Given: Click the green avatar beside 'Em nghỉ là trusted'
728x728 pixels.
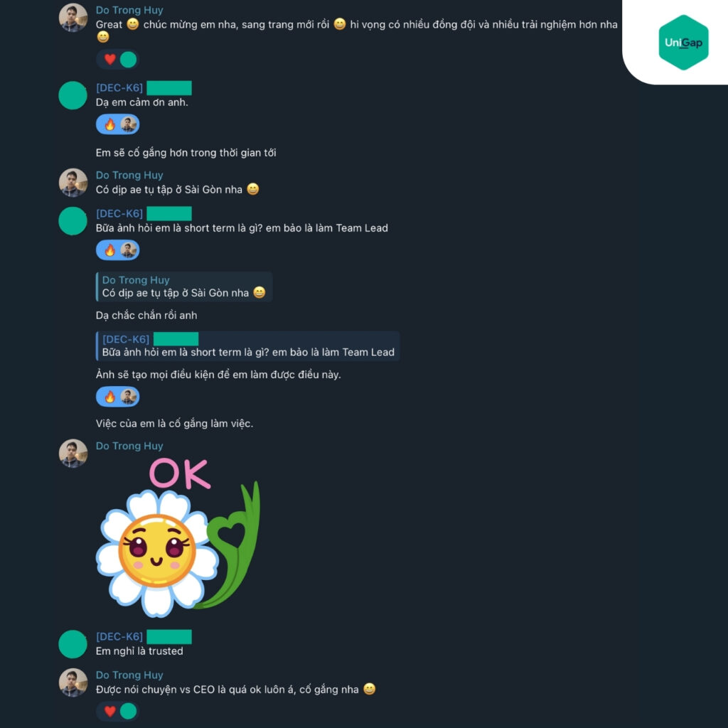Looking at the screenshot, I should pos(73,644).
